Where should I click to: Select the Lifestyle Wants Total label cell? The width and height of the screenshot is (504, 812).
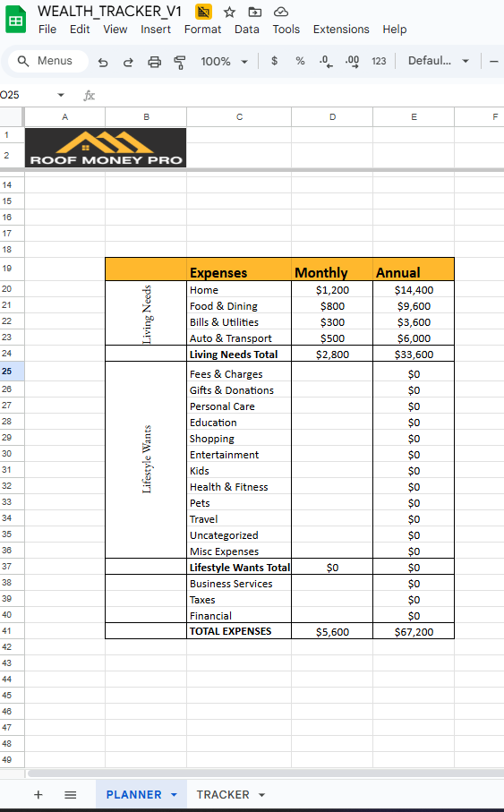[x=239, y=567]
